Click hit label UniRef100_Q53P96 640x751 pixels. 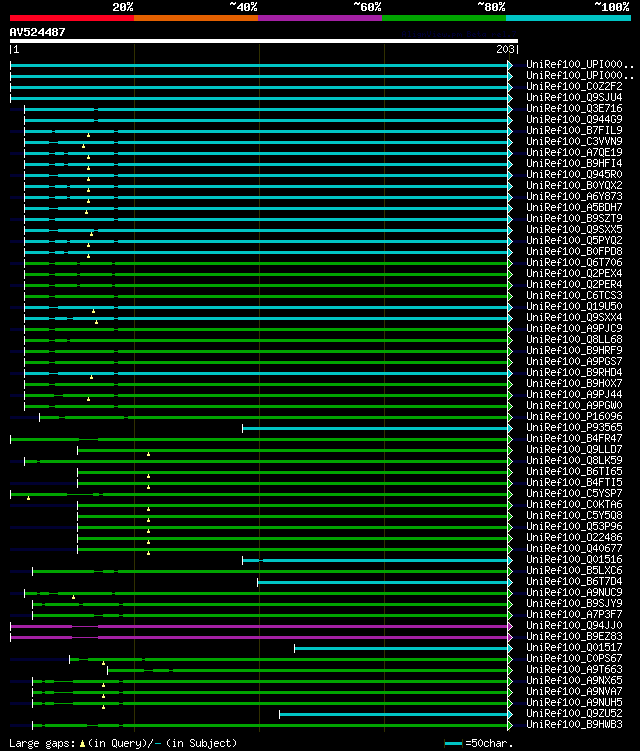click(574, 527)
